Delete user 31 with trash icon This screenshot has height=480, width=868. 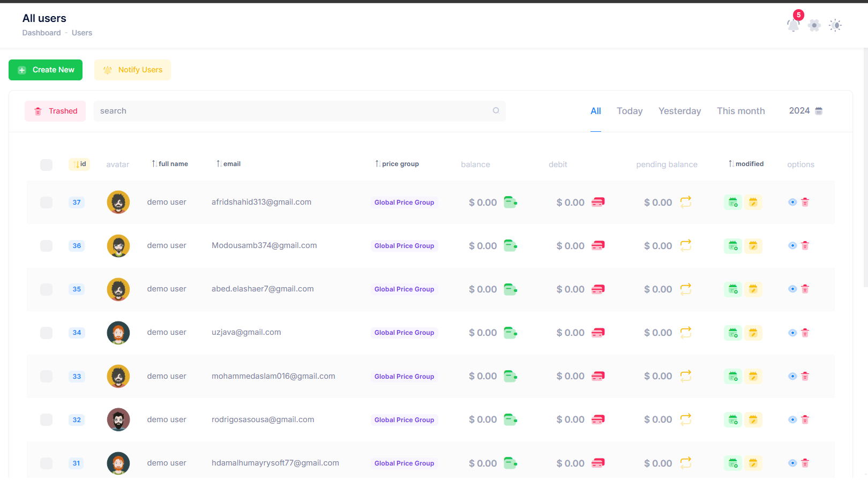805,463
